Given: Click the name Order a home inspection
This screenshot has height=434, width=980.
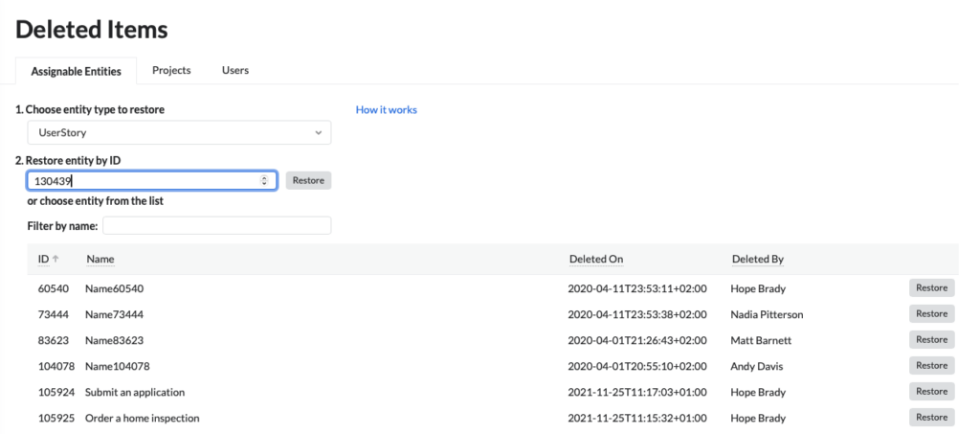Looking at the screenshot, I should point(143,419).
